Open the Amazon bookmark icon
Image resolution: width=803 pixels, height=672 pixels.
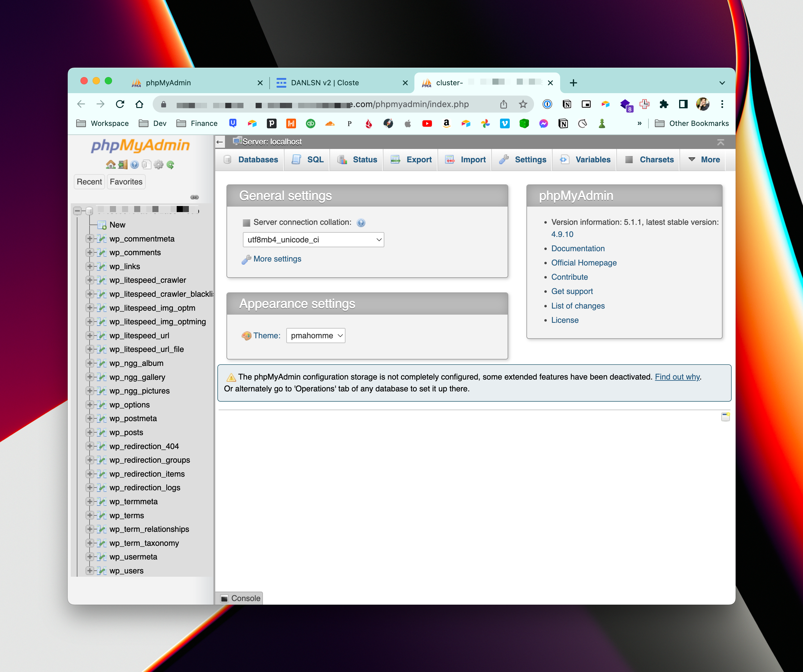point(446,123)
